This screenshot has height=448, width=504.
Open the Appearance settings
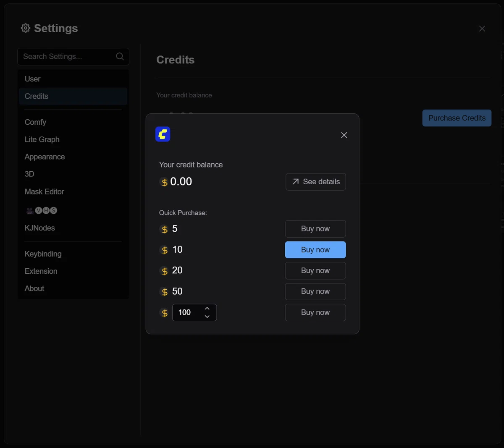73,157
